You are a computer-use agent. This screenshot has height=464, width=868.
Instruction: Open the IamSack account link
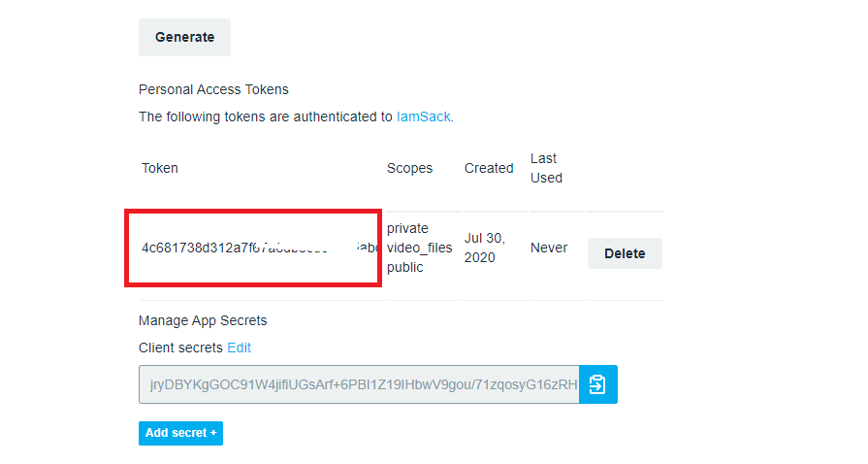[424, 116]
